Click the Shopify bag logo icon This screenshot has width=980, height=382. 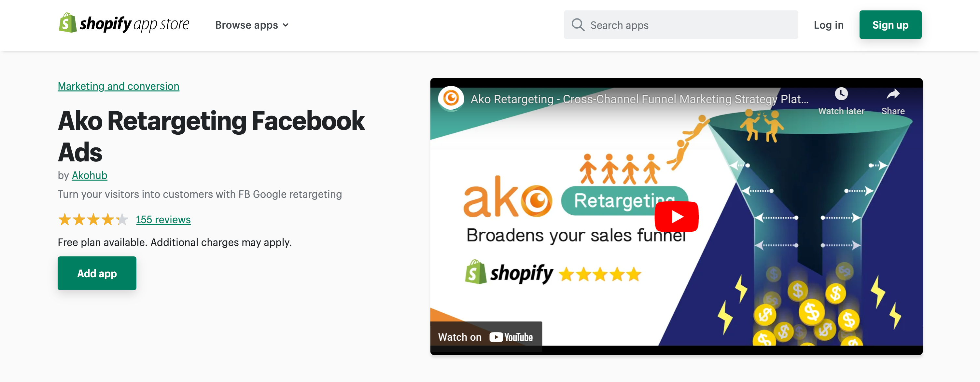tap(67, 23)
